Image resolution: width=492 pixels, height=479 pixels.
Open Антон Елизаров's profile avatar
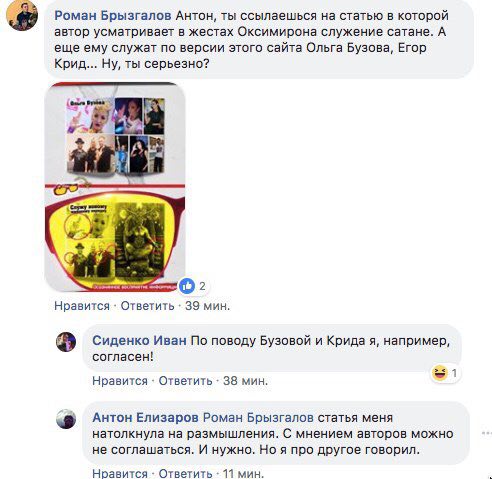coord(66,419)
